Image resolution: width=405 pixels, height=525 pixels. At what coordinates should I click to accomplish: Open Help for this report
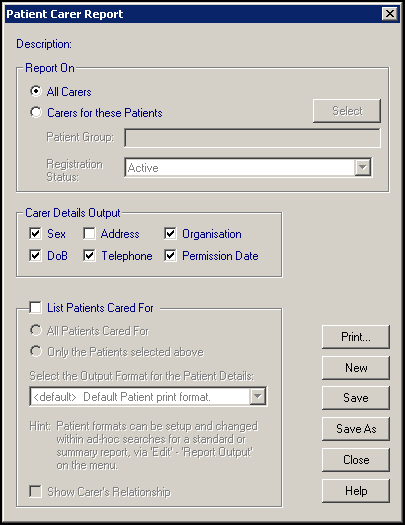[x=356, y=491]
